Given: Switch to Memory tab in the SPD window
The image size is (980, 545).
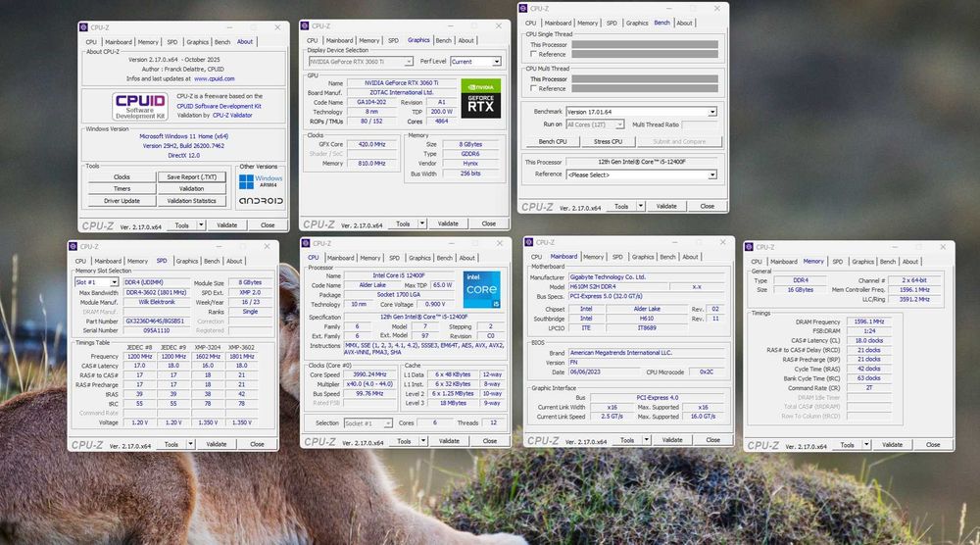Looking at the screenshot, I should (137, 261).
